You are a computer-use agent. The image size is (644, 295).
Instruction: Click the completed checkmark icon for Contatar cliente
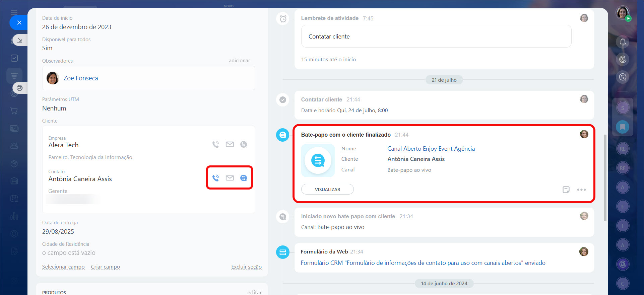(x=283, y=99)
